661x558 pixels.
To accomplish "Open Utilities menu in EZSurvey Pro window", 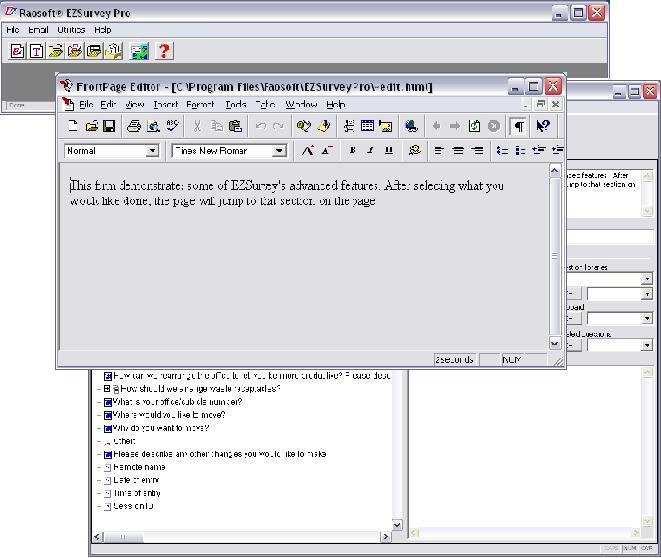I will pos(71,30).
